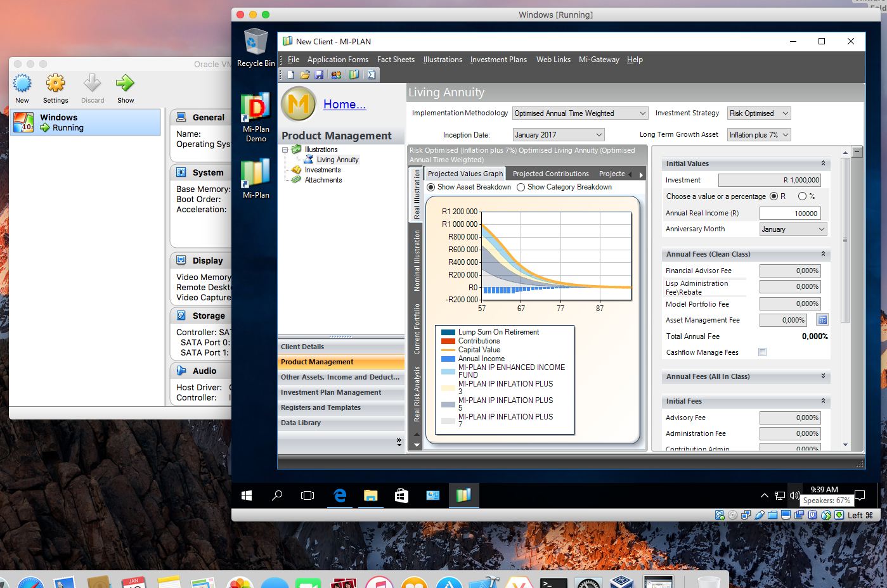Click VirtualBox optical disk status icon
This screenshot has width=887, height=588.
[x=733, y=515]
